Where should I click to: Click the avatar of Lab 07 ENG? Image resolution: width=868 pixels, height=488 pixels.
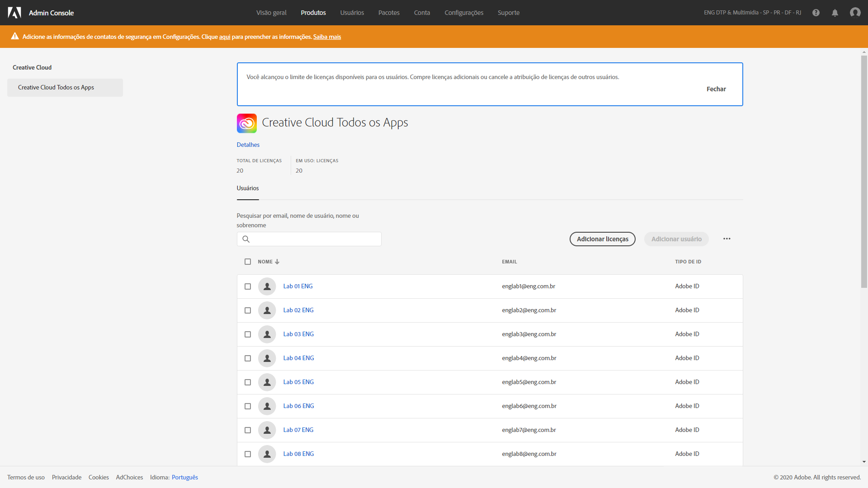(x=267, y=430)
